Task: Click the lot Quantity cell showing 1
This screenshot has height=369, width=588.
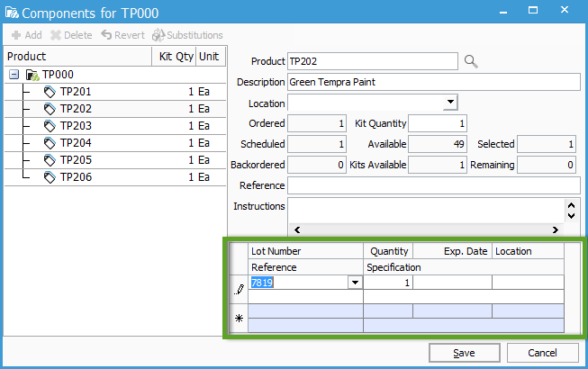Action: click(x=388, y=283)
